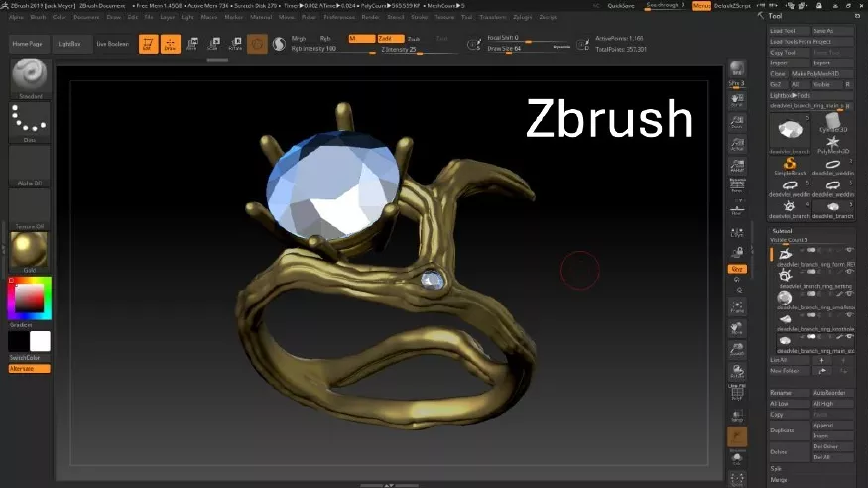Open the Dots stroke type selector

[30, 122]
